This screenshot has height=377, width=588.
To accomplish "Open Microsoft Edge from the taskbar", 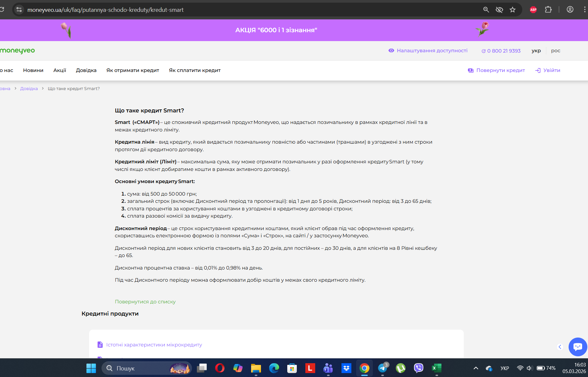I will [x=274, y=368].
